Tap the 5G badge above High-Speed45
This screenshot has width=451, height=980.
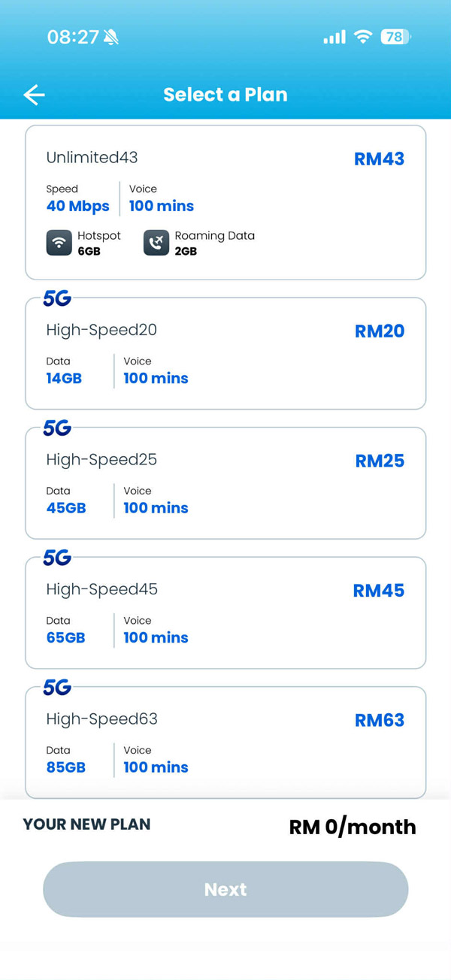[57, 558]
